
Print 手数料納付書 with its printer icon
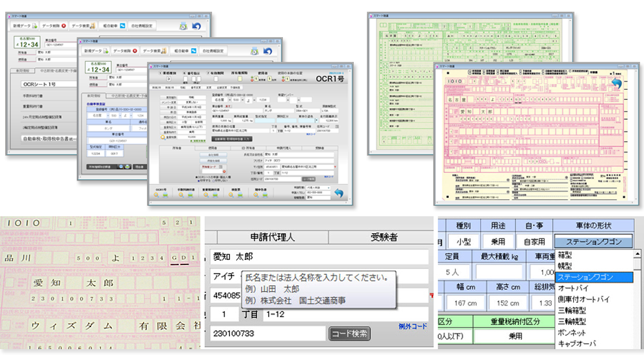190,195
